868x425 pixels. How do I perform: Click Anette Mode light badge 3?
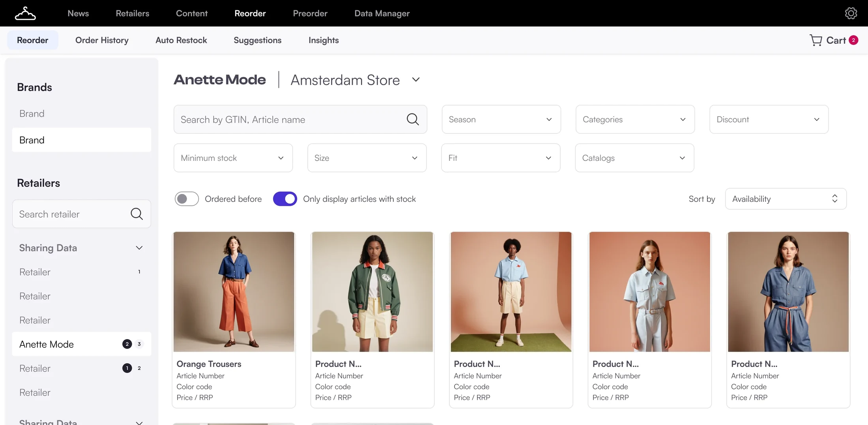139,344
